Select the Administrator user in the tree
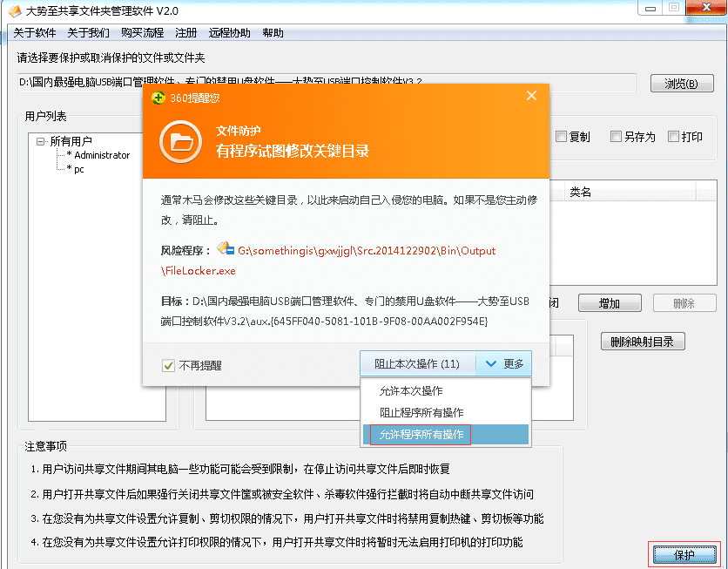 pos(102,155)
